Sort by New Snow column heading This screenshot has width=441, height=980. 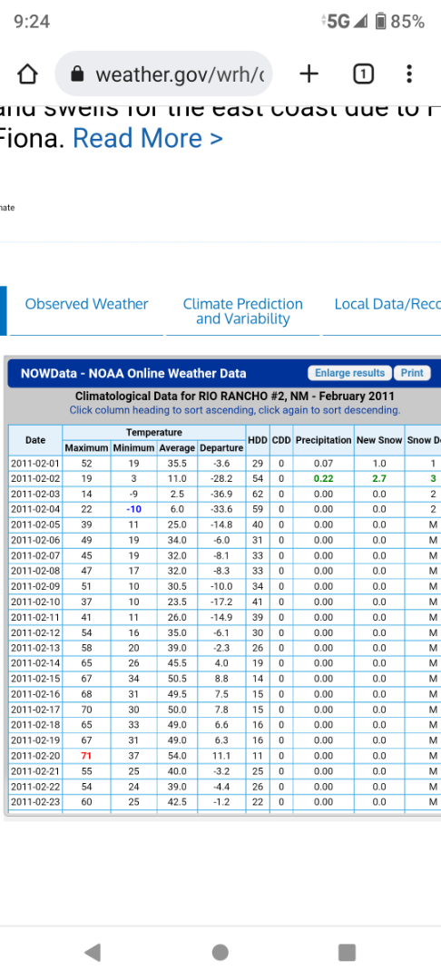coord(379,440)
